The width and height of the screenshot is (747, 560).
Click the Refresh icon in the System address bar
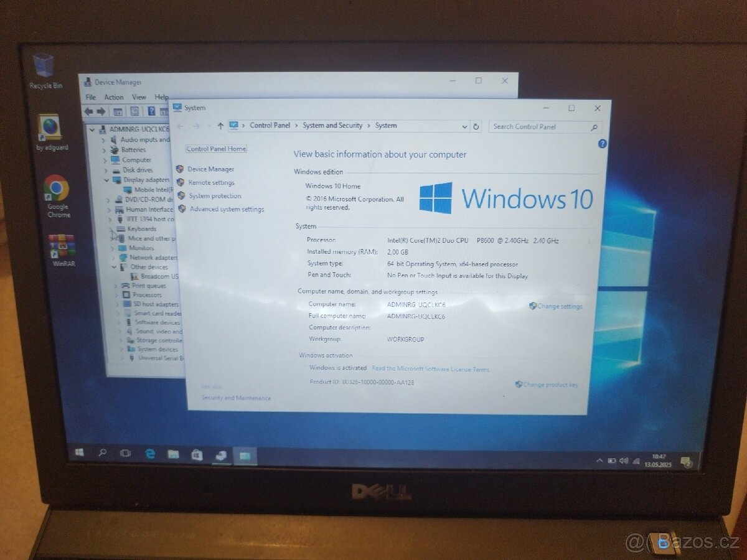click(x=476, y=126)
